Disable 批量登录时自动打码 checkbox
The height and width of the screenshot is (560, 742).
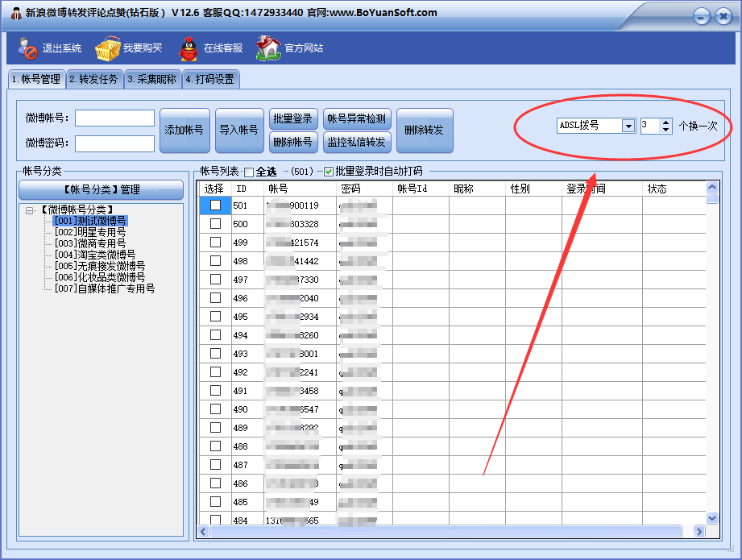(329, 172)
